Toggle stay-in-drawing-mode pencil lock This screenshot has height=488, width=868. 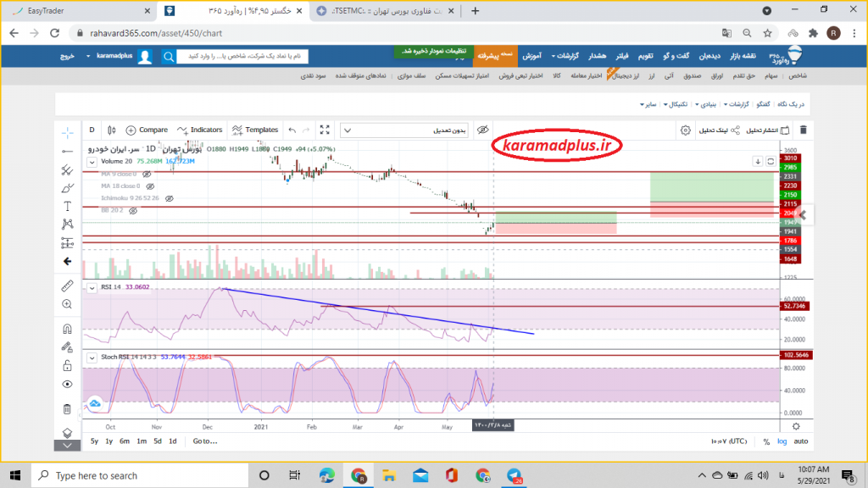click(x=67, y=347)
